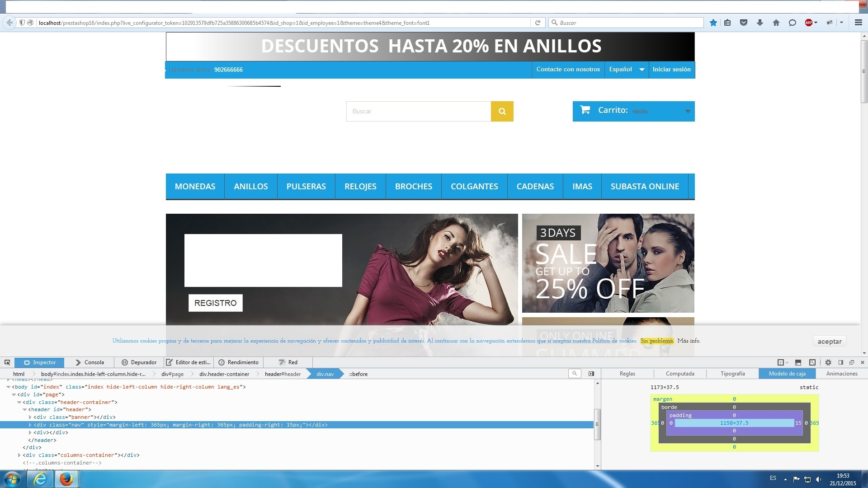The image size is (868, 488).
Task: Collapse the div header-container node
Action: 19,402
